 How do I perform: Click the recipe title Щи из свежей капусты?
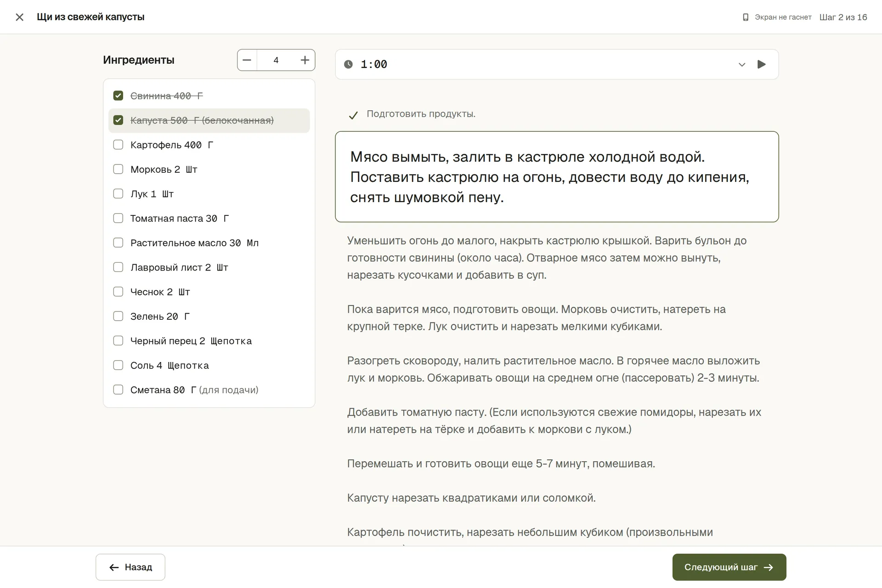(x=90, y=17)
